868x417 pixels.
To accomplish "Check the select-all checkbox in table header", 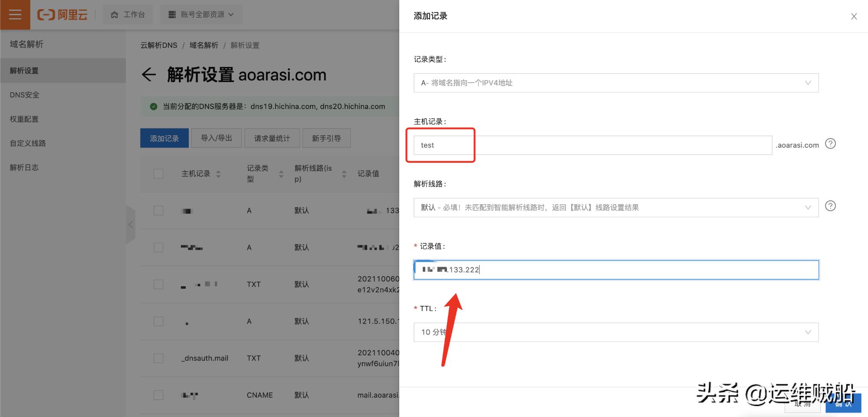I will [x=158, y=173].
